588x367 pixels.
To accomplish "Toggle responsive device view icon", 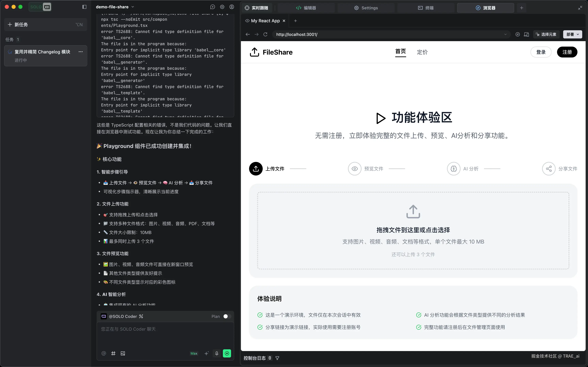I will click(526, 35).
